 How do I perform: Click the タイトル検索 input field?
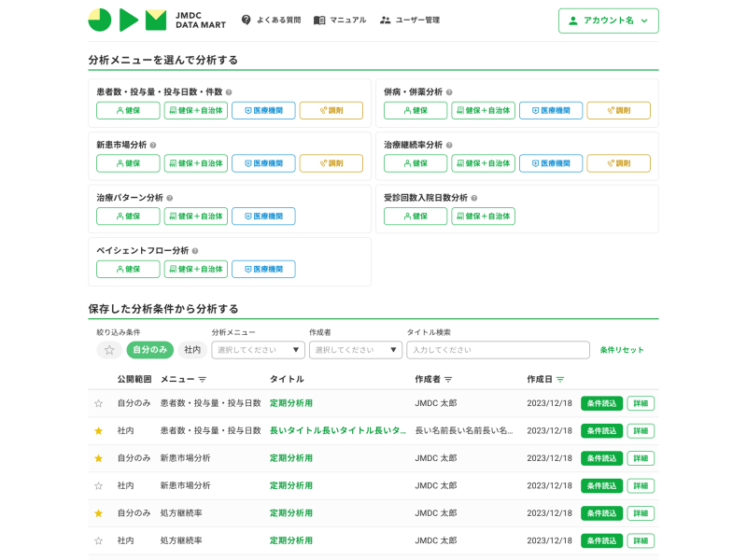498,350
